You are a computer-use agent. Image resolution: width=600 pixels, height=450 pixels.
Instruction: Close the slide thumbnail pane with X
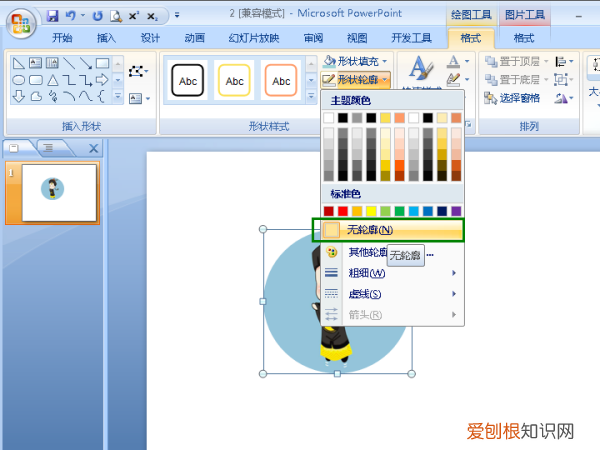(x=93, y=149)
